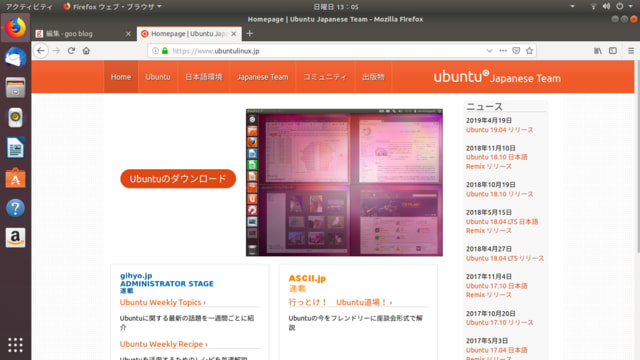Open Ubuntu 19.04 リリース news link
640x360 pixels.
500,130
